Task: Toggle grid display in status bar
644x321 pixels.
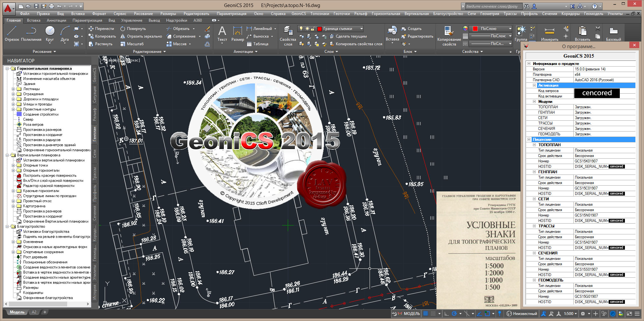Action: click(425, 314)
